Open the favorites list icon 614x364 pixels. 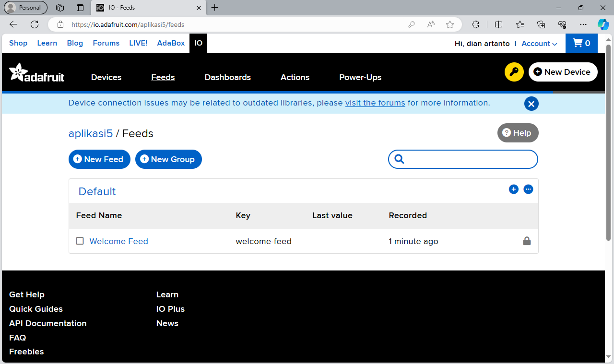tap(520, 24)
